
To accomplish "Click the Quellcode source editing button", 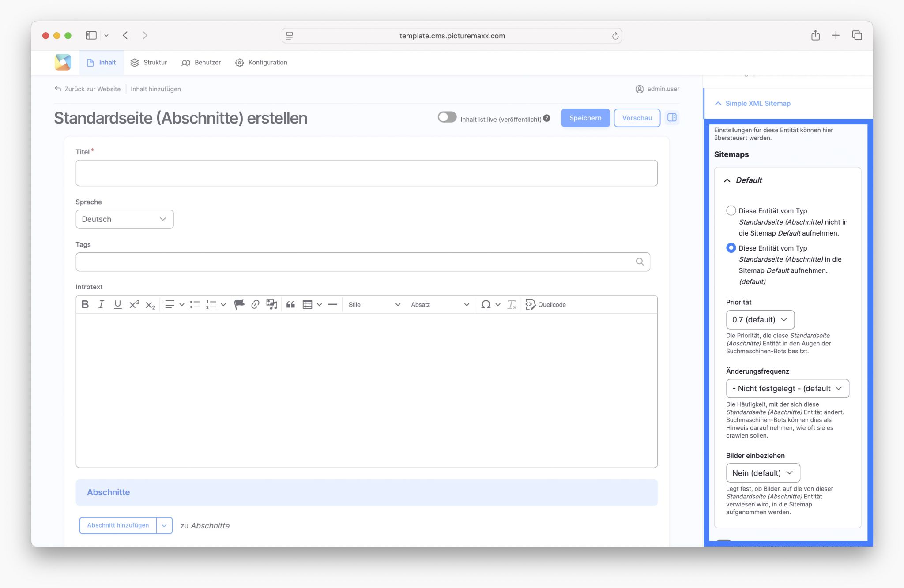I will [x=546, y=304].
